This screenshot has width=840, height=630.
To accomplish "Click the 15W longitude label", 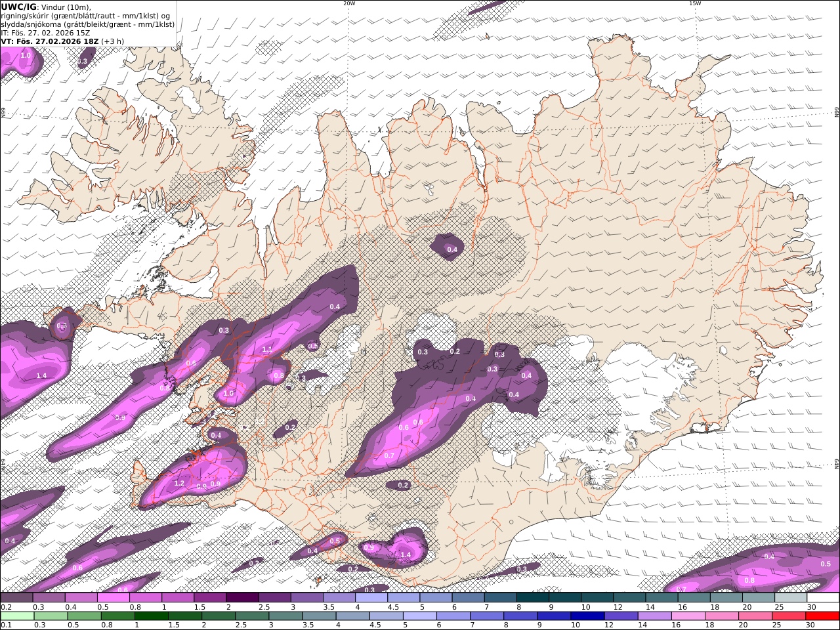I will point(695,3).
